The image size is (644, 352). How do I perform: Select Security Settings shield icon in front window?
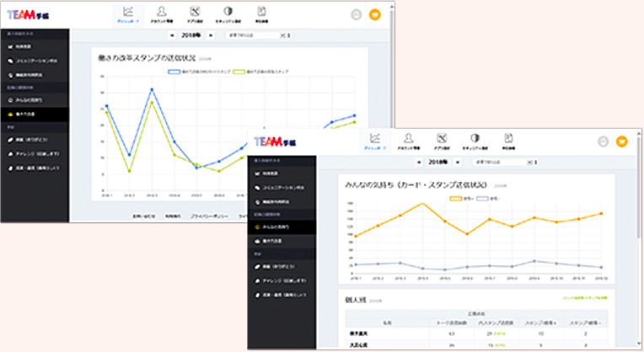click(x=475, y=141)
